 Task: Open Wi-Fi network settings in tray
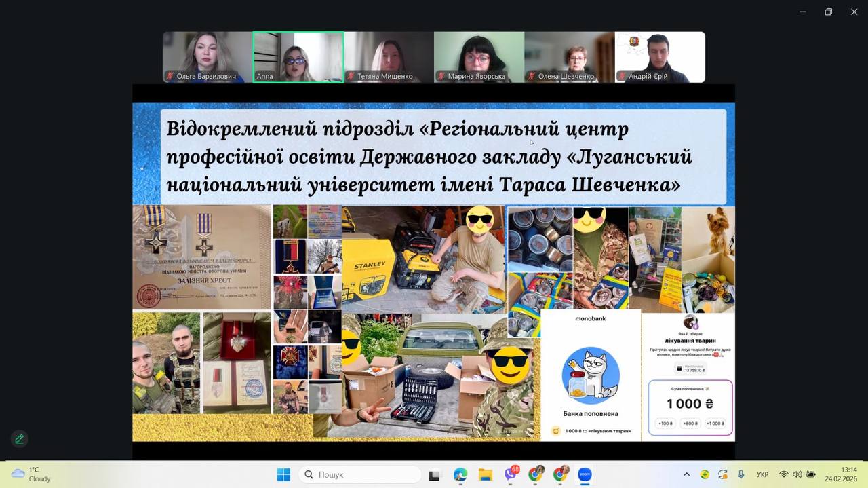(x=783, y=474)
